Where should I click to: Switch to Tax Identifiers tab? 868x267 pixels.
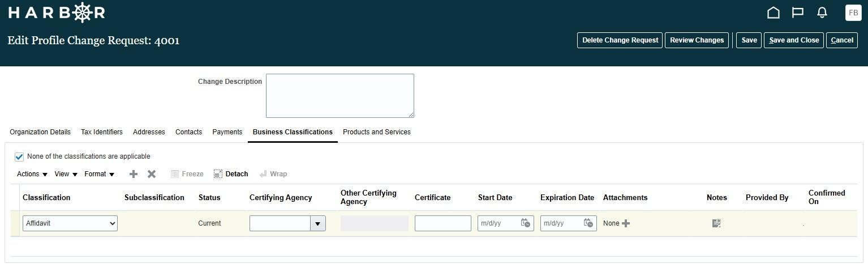pos(102,132)
